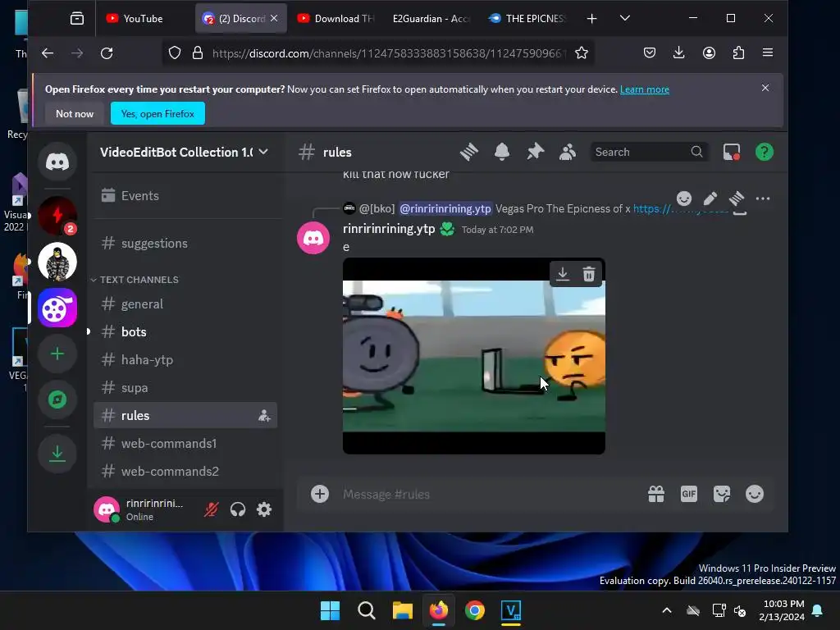Image resolution: width=840 pixels, height=630 pixels.
Task: Open the web-commands2 channel
Action: click(x=185, y=472)
